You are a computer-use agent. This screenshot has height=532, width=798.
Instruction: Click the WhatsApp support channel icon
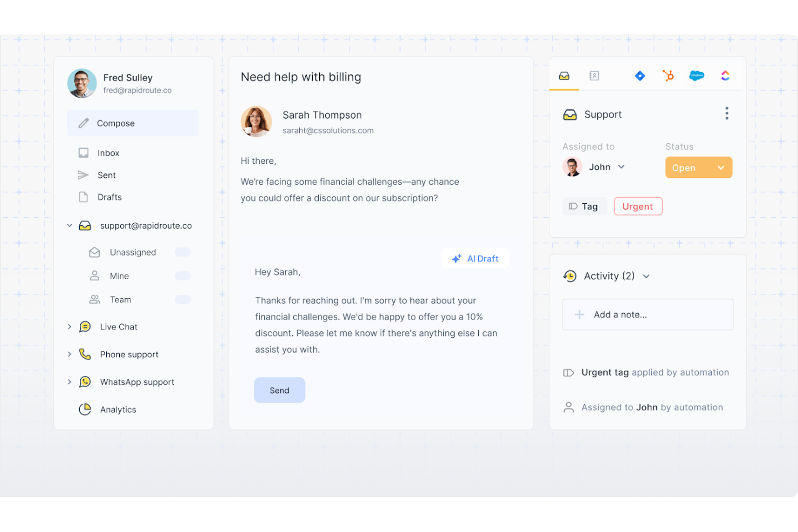[x=85, y=382]
